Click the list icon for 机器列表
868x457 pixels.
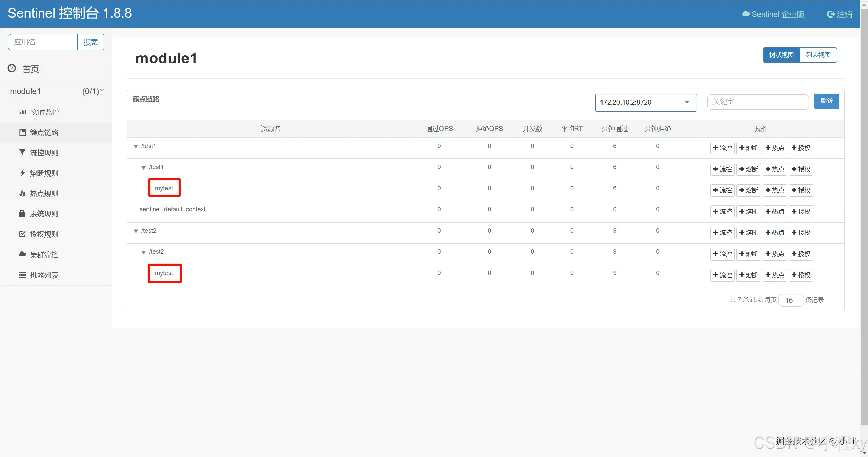coord(22,275)
